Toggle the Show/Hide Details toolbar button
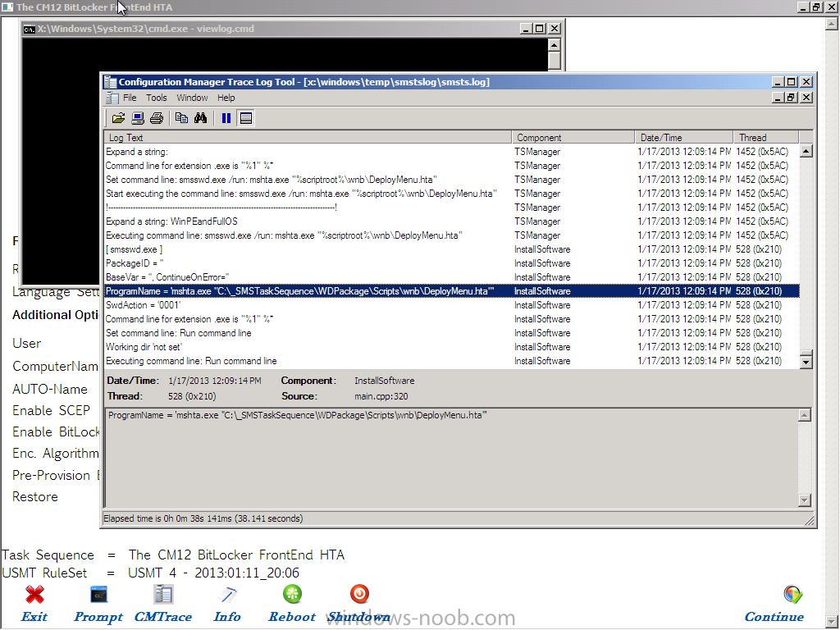This screenshot has width=840, height=630. tap(246, 118)
